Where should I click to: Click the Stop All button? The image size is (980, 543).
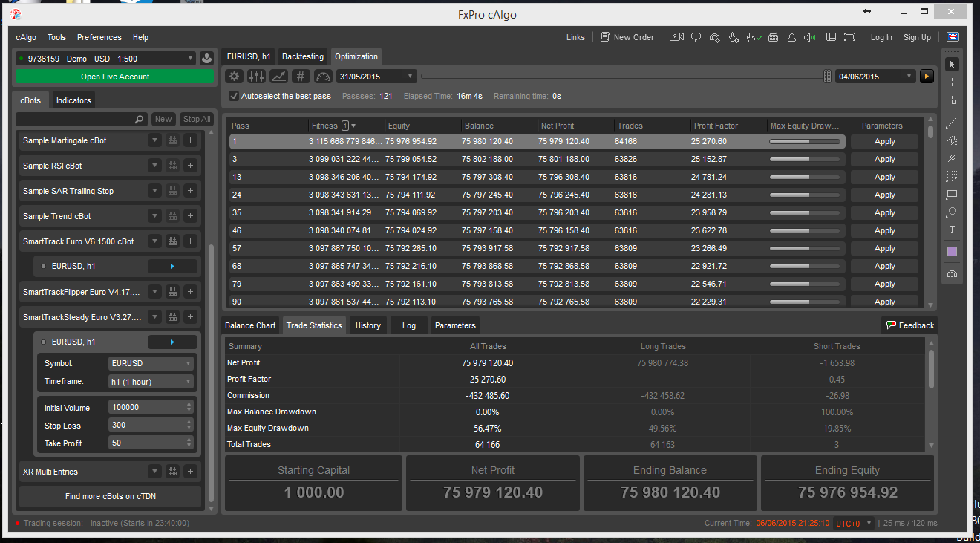(197, 119)
